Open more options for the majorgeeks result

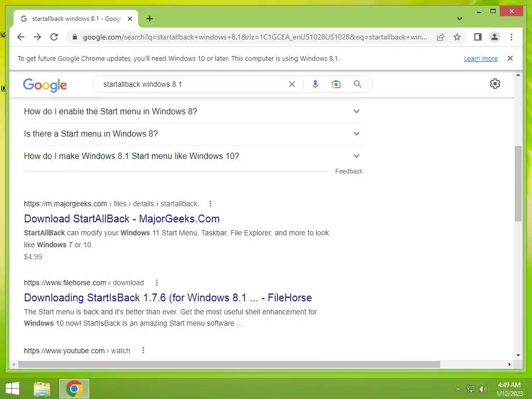pos(210,204)
